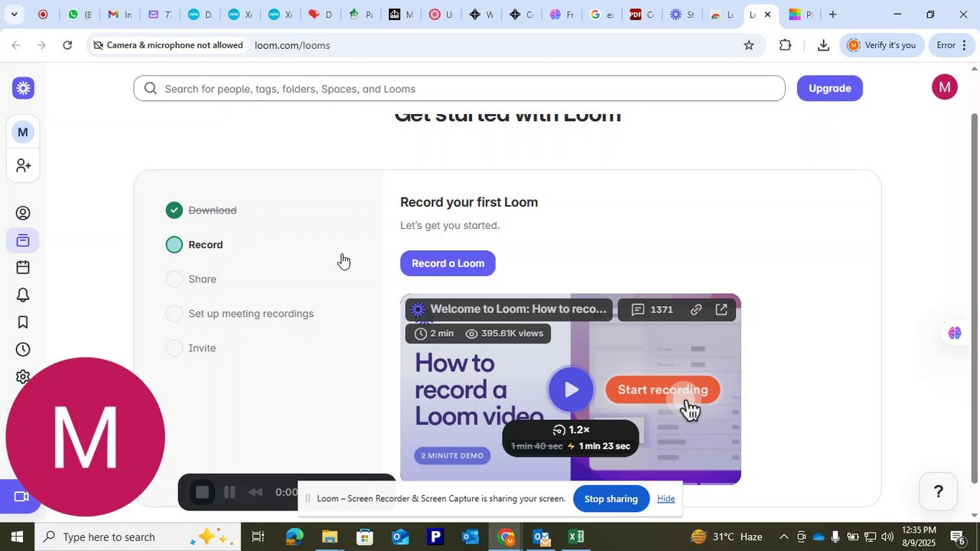Click the help question mark button
This screenshot has width=980, height=551.
[x=938, y=491]
